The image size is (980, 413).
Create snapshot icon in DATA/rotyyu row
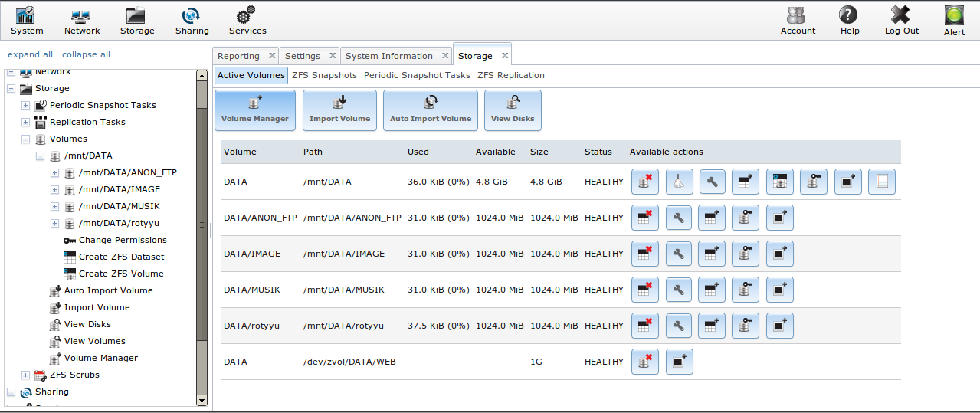pyautogui.click(x=780, y=326)
